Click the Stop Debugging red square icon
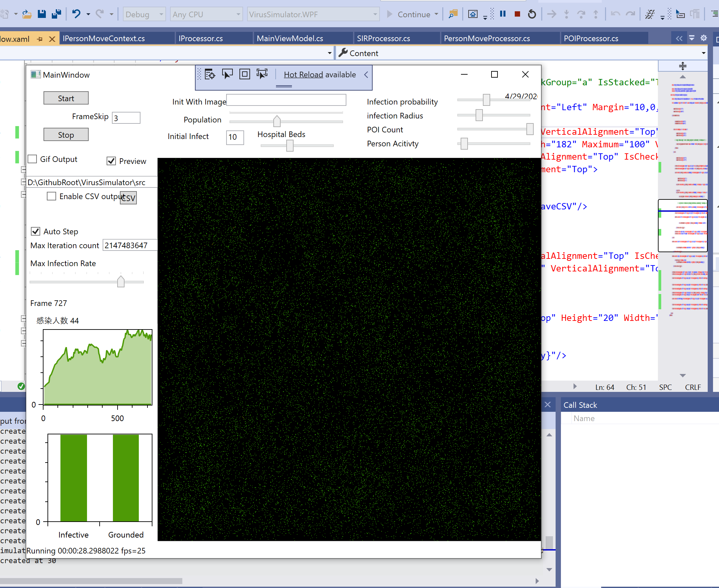 tap(517, 14)
